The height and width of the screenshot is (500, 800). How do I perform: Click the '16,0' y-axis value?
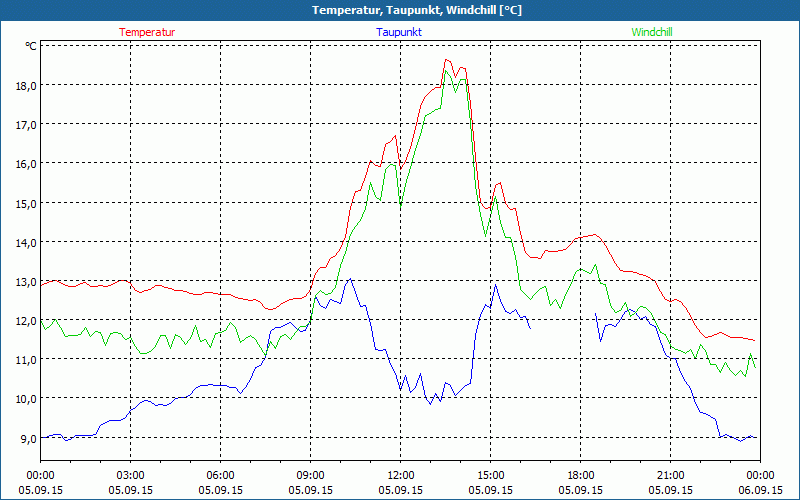[x=27, y=164]
